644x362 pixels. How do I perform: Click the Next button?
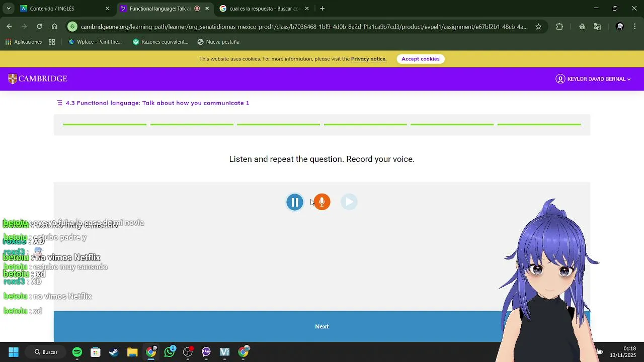pos(322,326)
